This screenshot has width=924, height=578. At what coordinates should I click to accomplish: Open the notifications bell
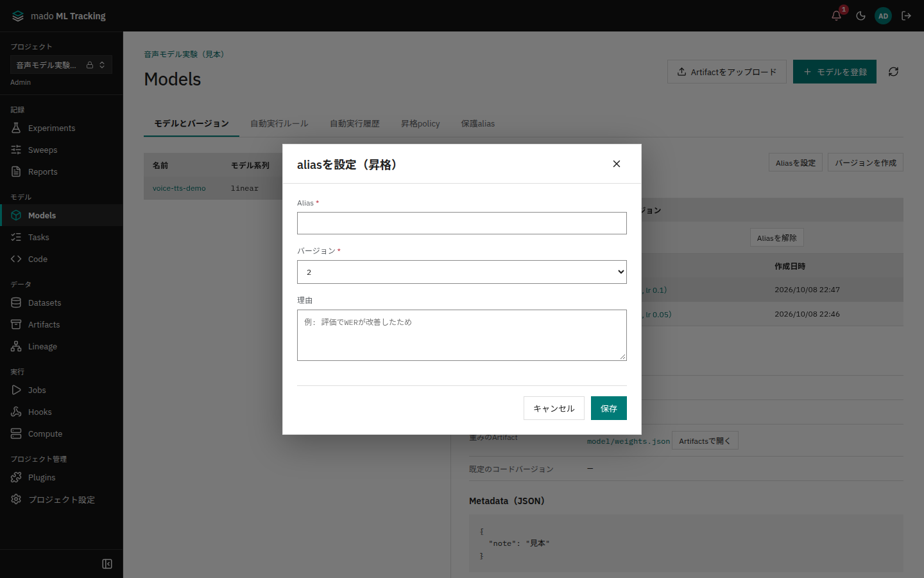pyautogui.click(x=836, y=16)
